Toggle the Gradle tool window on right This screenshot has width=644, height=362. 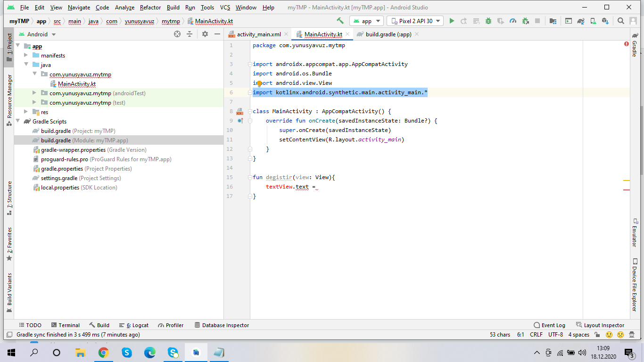[634, 45]
